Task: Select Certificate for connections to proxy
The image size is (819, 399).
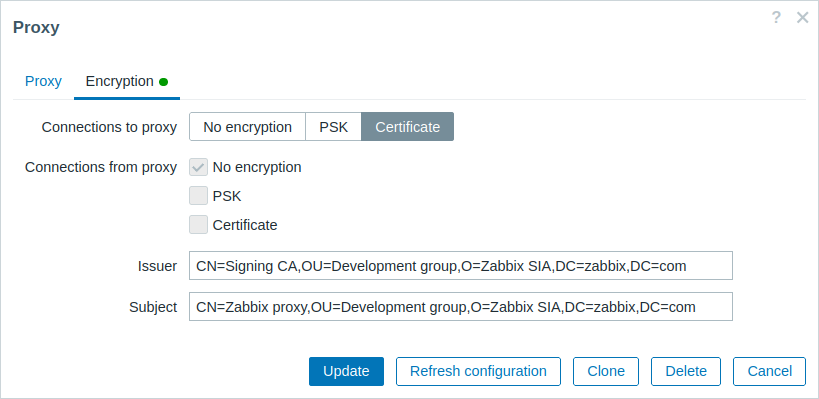Action: (407, 127)
